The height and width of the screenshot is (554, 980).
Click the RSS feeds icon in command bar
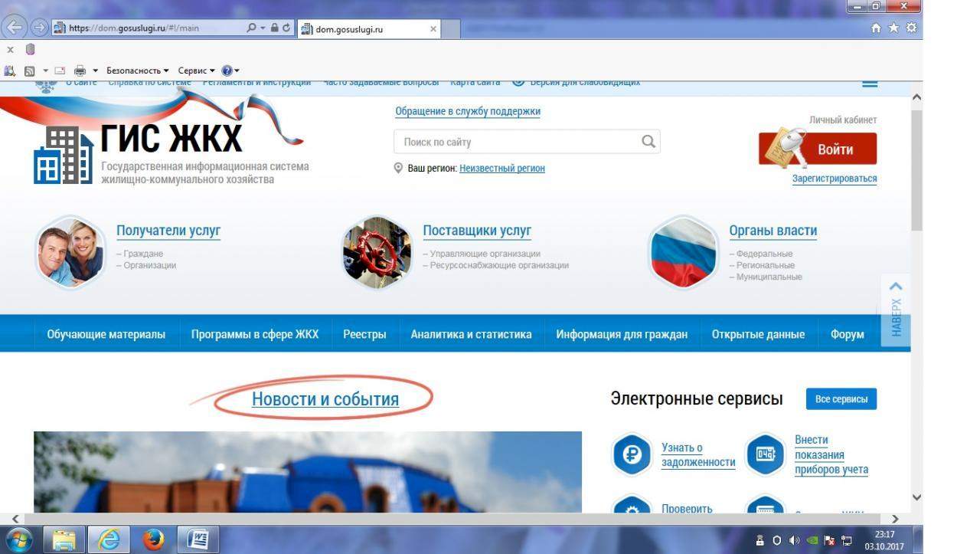29,70
